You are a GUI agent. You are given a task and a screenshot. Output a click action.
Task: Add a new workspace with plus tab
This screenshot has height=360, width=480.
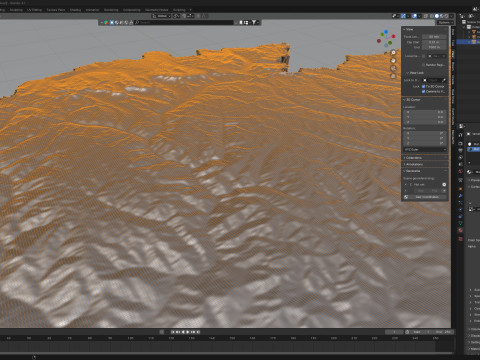point(190,10)
